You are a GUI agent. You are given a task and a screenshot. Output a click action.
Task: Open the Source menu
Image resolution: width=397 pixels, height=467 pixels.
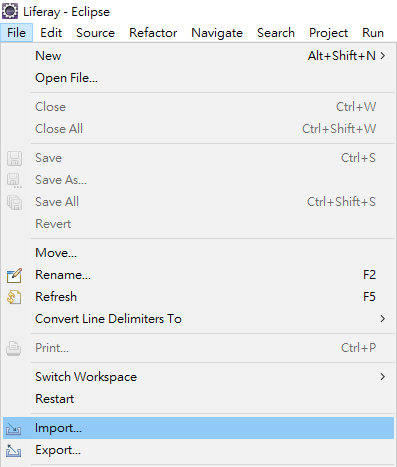[95, 33]
